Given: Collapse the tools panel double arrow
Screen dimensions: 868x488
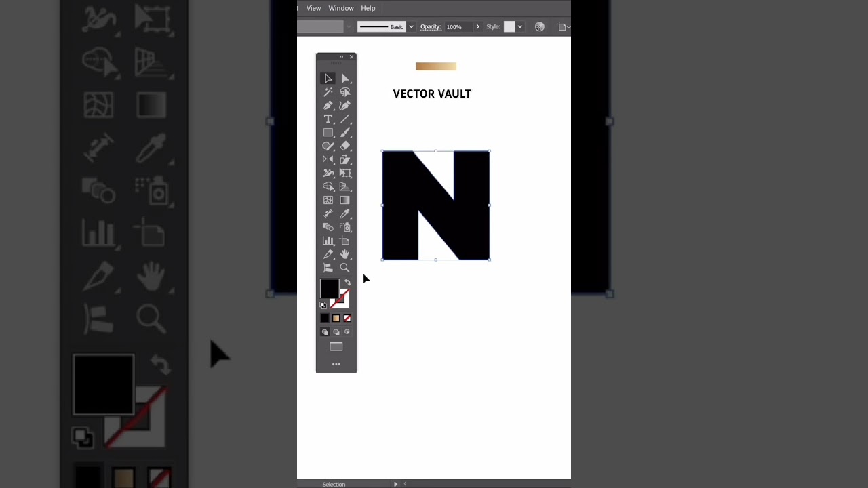Looking at the screenshot, I should (342, 57).
